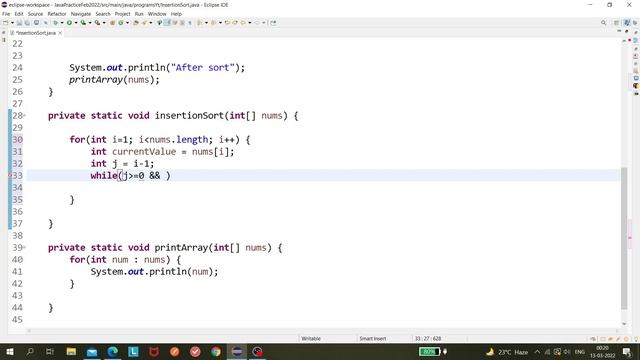Image resolution: width=640 pixels, height=360 pixels.
Task: Open the Help menu
Action: (x=176, y=14)
